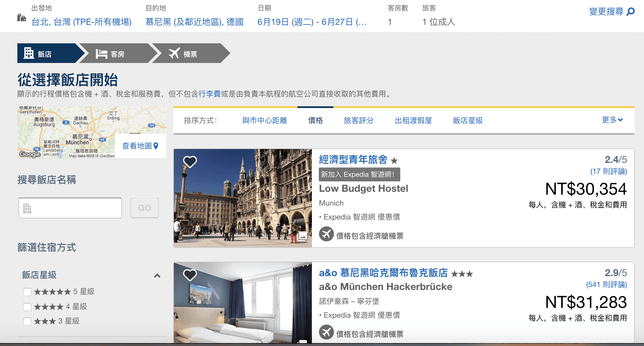644x346 pixels.
Task: Click the building icon in 飯店 step
Action: [29, 53]
